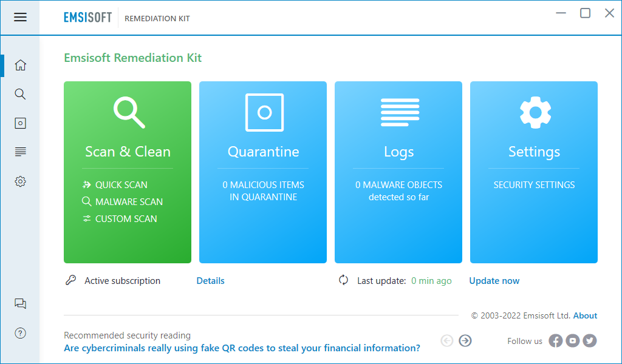622x364 pixels.
Task: Go to Home in the sidebar
Action: 20,65
